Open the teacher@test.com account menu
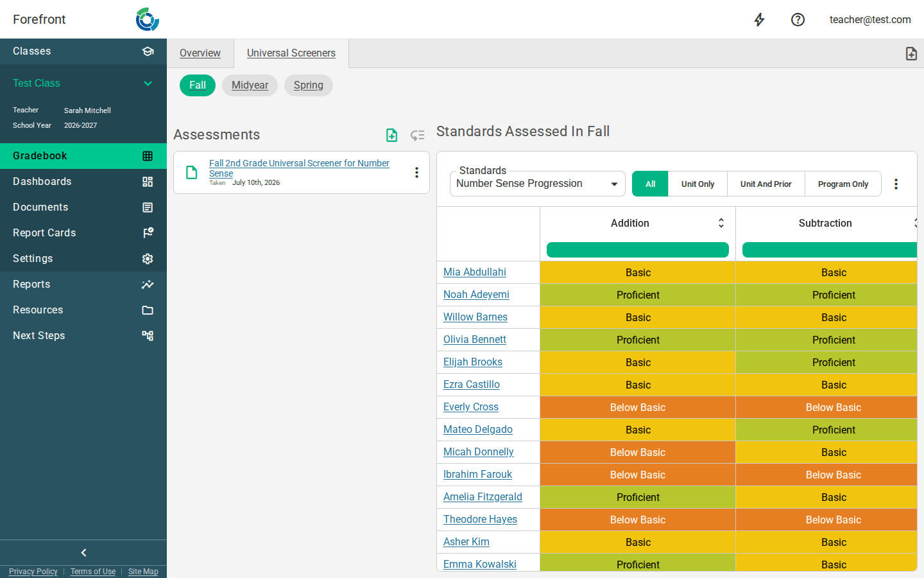Screen dimensions: 924x578 tap(870, 20)
